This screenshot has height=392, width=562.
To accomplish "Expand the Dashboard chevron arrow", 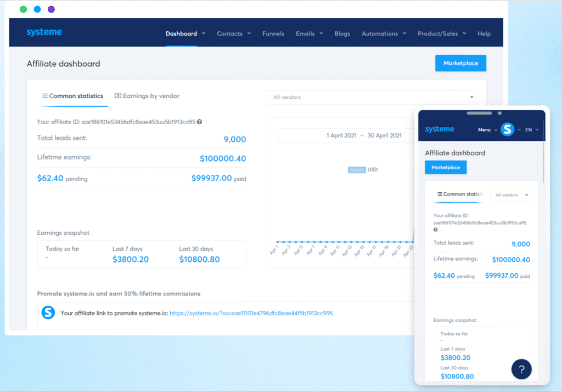I will coord(204,33).
